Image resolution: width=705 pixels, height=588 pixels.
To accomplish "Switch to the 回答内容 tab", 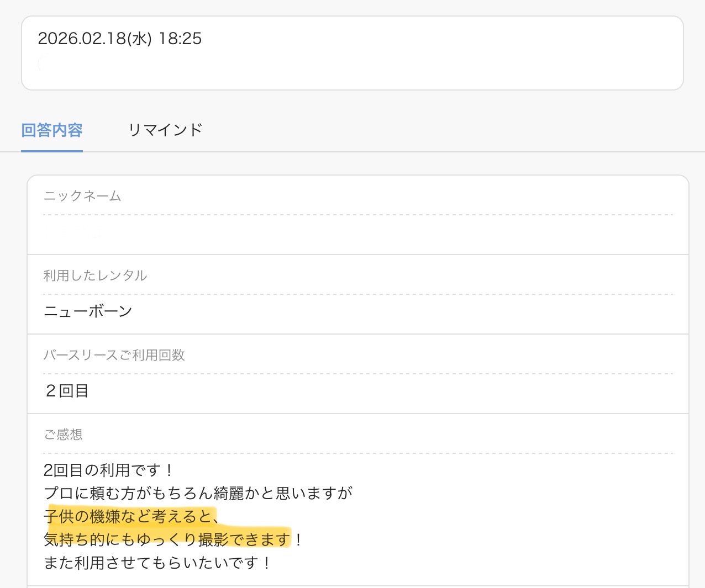I will click(x=52, y=130).
